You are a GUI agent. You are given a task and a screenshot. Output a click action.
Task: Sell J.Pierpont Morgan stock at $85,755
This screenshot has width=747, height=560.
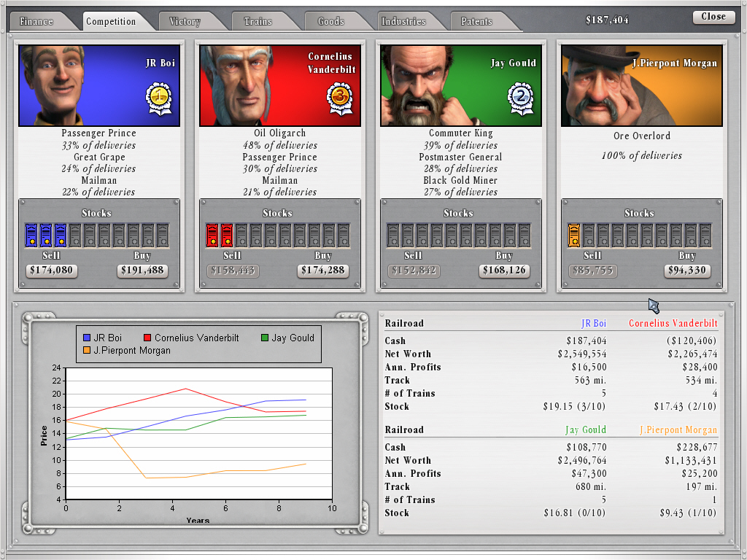coord(592,271)
